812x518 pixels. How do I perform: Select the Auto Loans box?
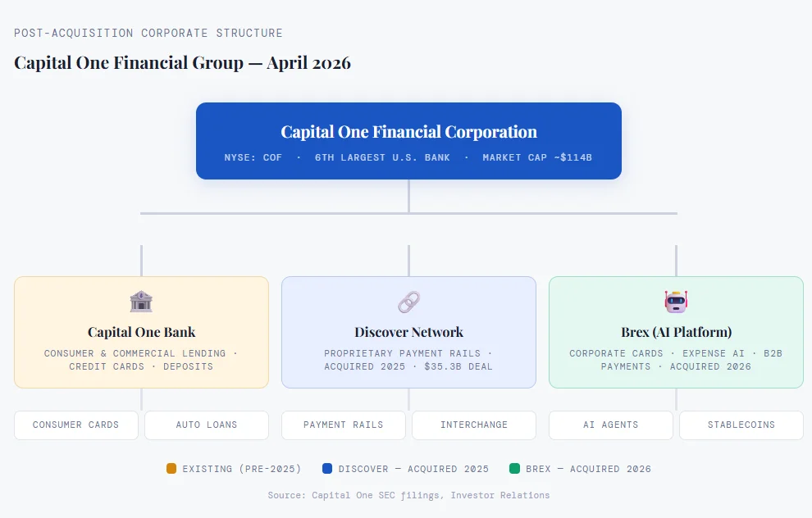pyautogui.click(x=207, y=425)
